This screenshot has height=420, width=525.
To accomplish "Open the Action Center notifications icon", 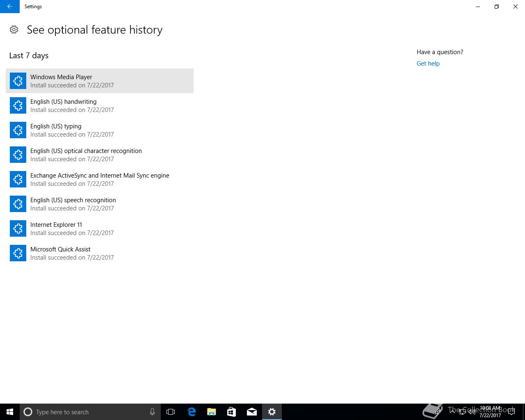I will click(511, 412).
